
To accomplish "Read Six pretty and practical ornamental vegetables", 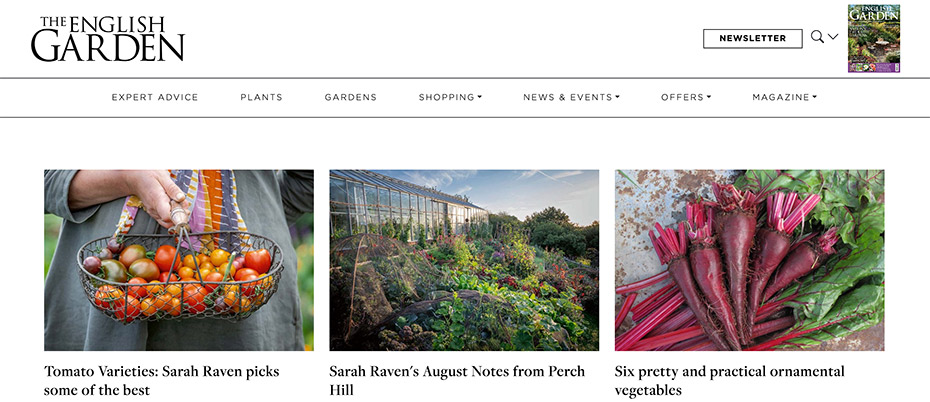I will click(x=730, y=381).
